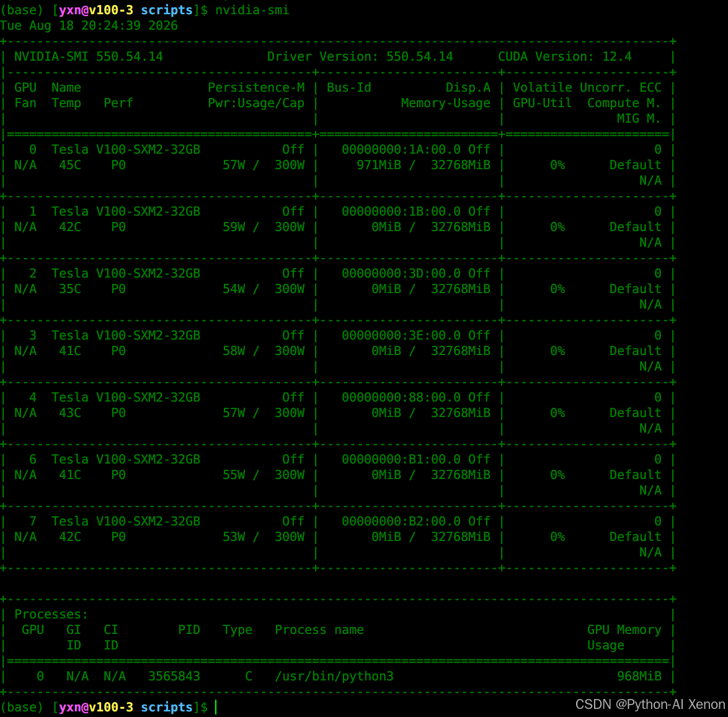
Task: Click the Memory-Usage column header
Action: [446, 103]
